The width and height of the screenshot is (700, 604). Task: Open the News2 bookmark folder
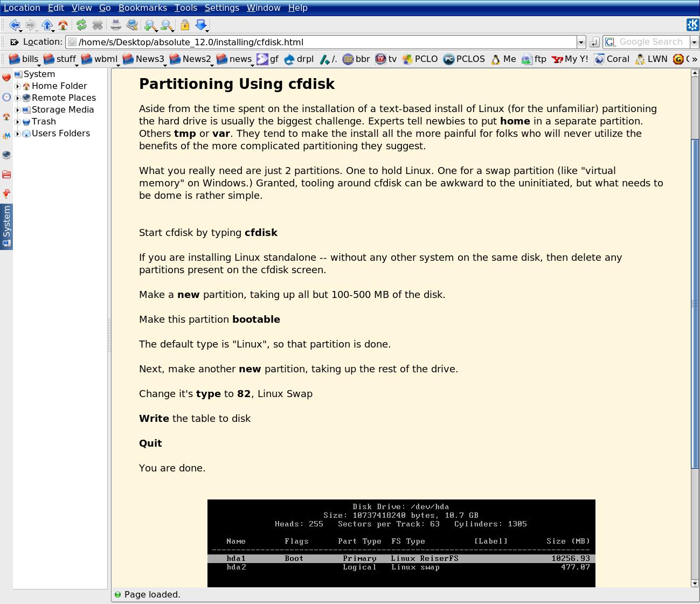click(191, 59)
